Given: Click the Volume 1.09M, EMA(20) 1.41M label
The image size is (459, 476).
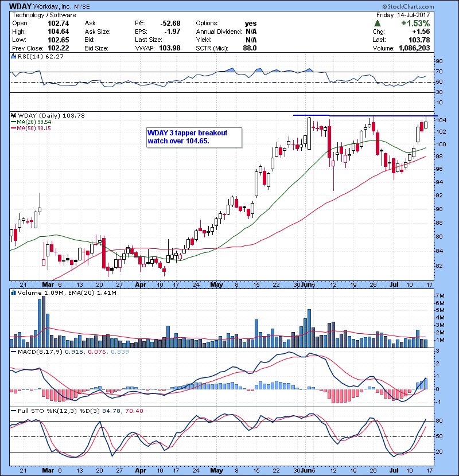Looking at the screenshot, I should click(67, 293).
